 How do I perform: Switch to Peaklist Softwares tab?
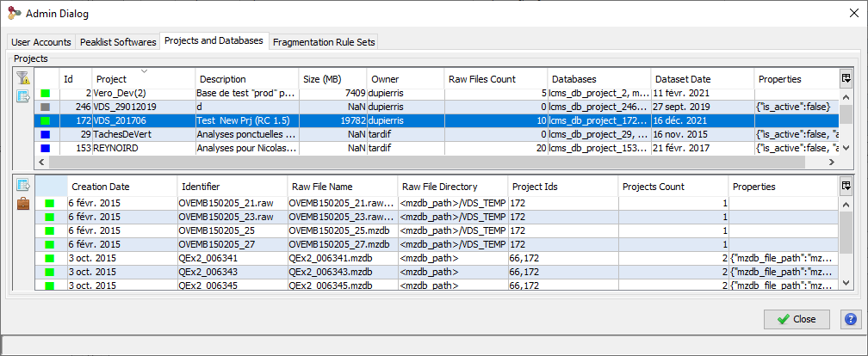coord(118,42)
